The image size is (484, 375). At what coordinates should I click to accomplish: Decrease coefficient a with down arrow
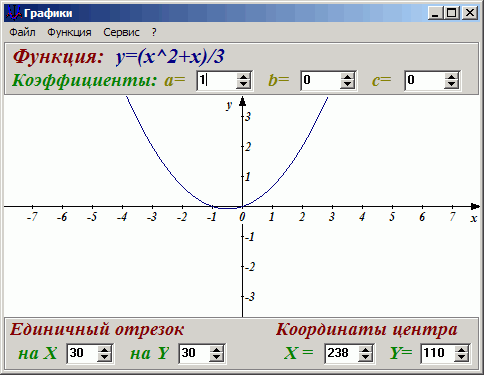pos(243,85)
